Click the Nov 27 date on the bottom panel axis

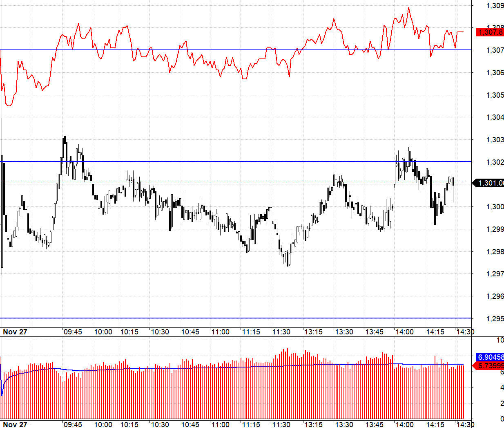tap(15, 424)
